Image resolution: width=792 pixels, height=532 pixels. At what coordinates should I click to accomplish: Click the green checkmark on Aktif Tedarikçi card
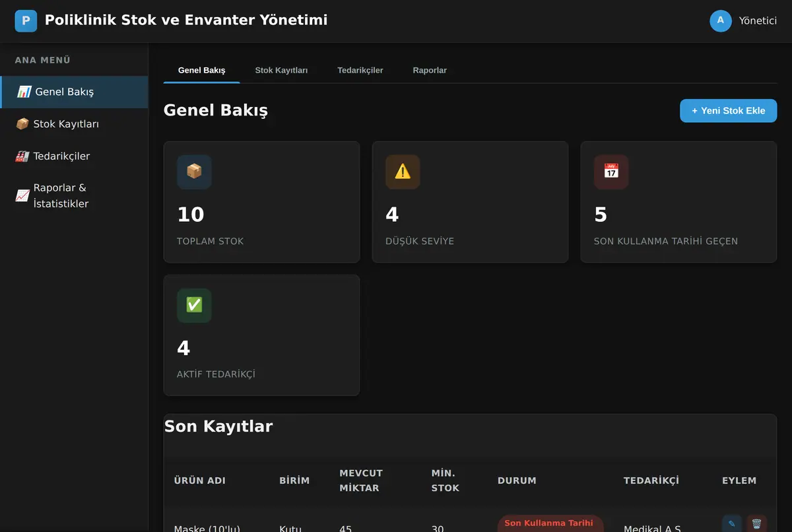194,305
